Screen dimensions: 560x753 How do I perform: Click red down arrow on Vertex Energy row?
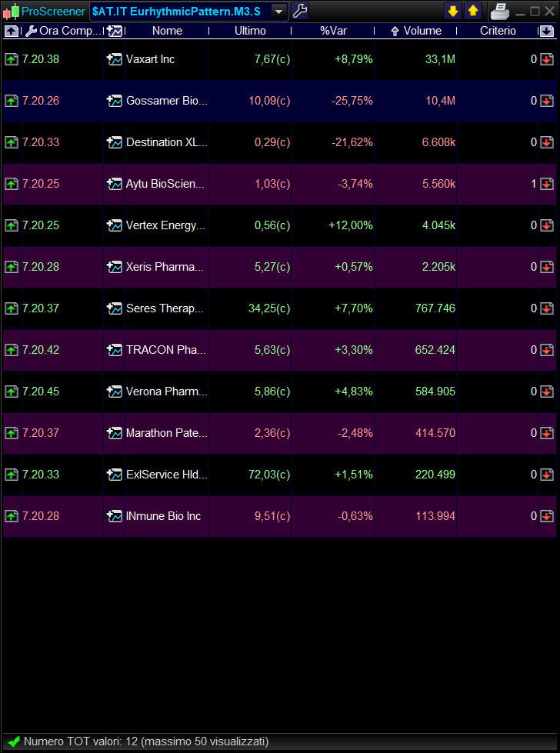coord(546,225)
